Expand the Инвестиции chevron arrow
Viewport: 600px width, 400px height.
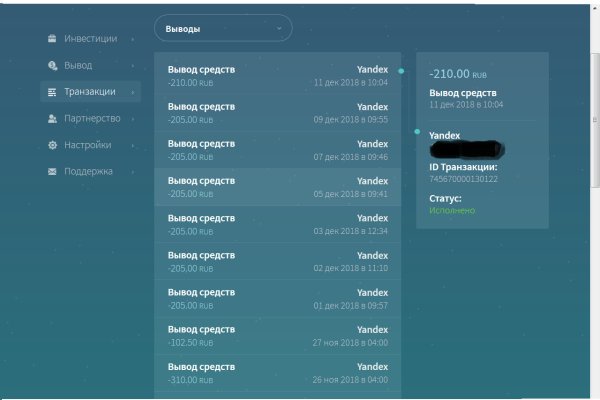click(131, 40)
